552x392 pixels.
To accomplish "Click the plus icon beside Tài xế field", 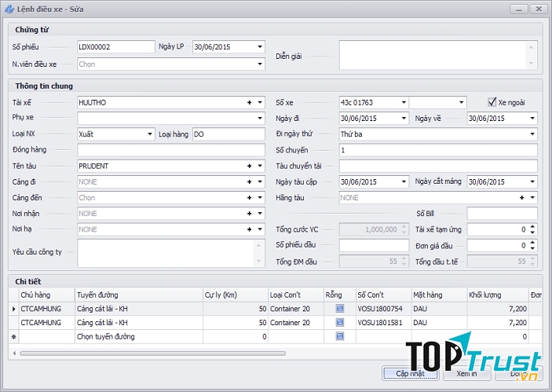I will point(249,102).
